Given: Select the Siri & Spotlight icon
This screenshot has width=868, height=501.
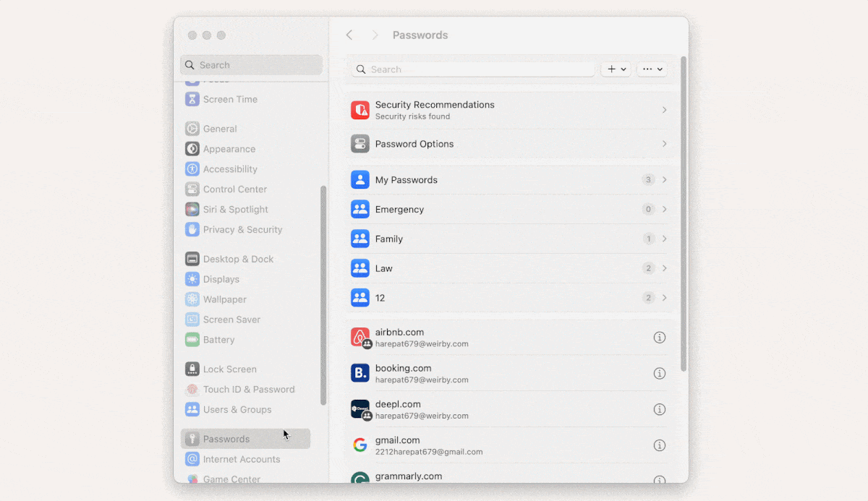Looking at the screenshot, I should tap(192, 210).
